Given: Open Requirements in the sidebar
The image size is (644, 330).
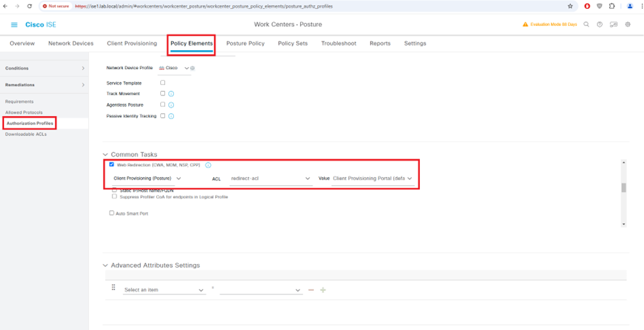Looking at the screenshot, I should 19,102.
